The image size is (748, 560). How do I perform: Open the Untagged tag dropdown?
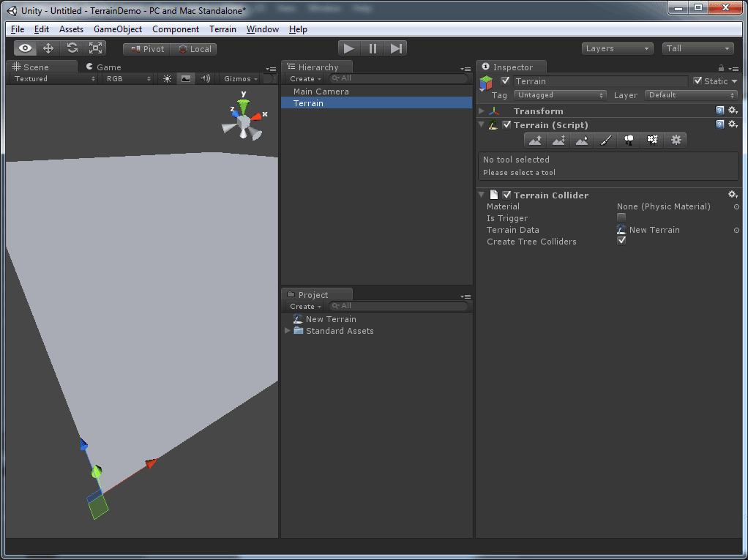[x=560, y=95]
